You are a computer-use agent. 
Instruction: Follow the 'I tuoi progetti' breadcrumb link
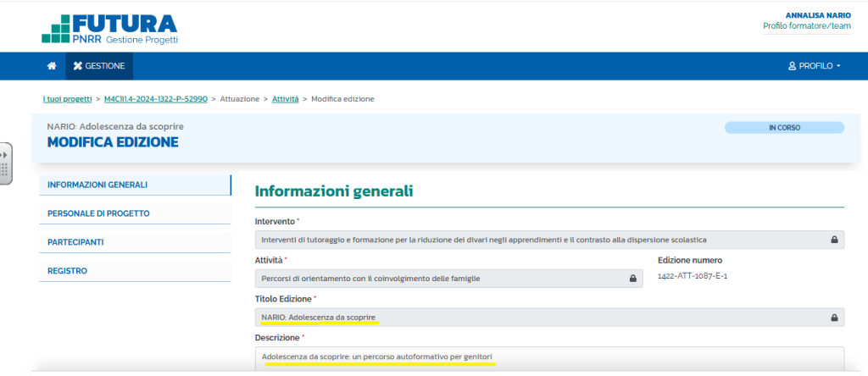pos(67,99)
